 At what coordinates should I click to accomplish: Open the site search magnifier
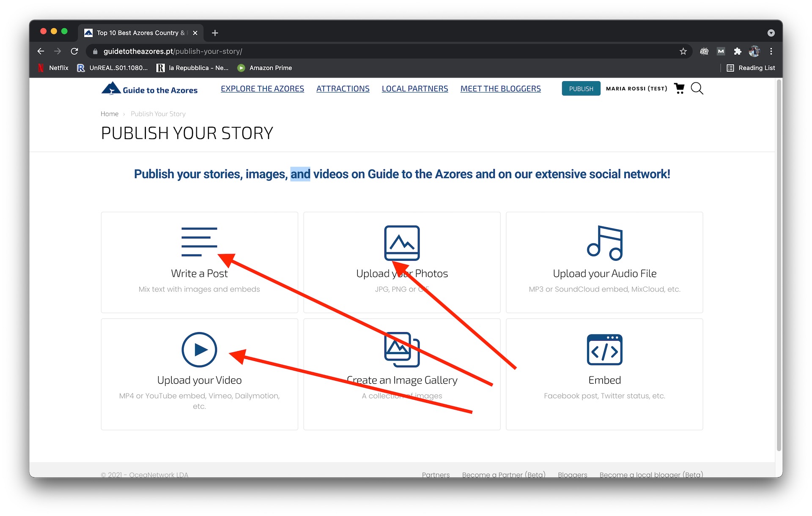pyautogui.click(x=697, y=88)
